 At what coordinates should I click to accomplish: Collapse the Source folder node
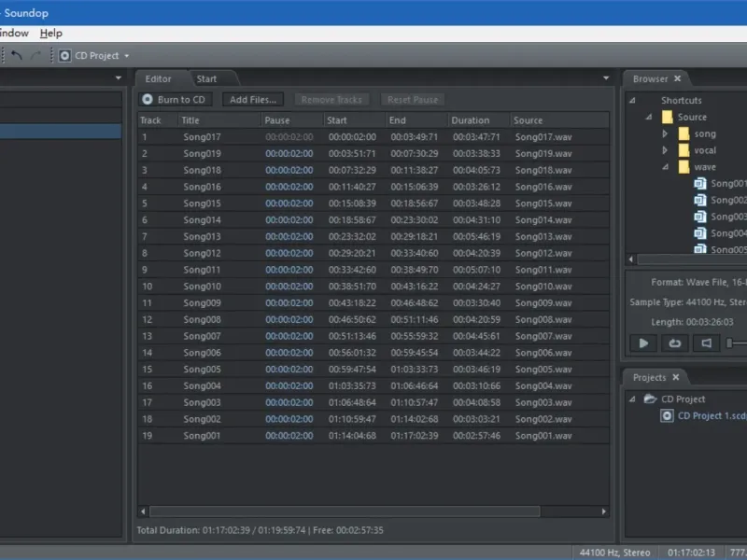(649, 117)
